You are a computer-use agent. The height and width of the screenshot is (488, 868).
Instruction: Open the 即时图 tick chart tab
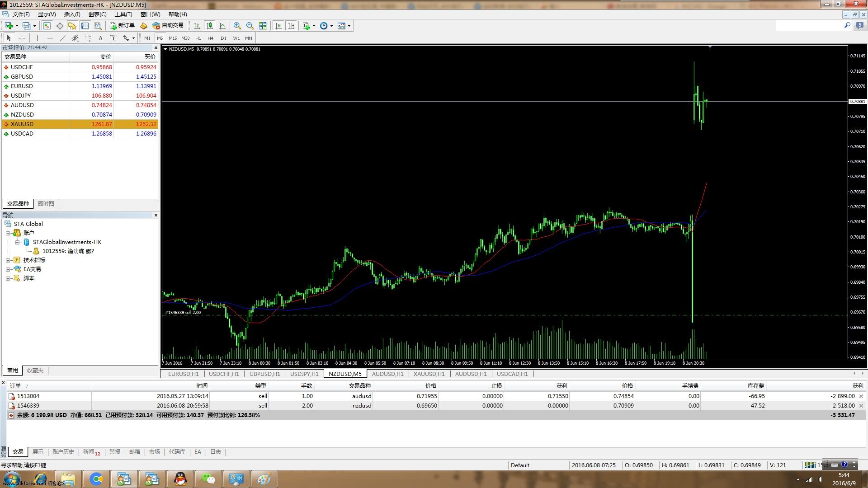(x=46, y=204)
